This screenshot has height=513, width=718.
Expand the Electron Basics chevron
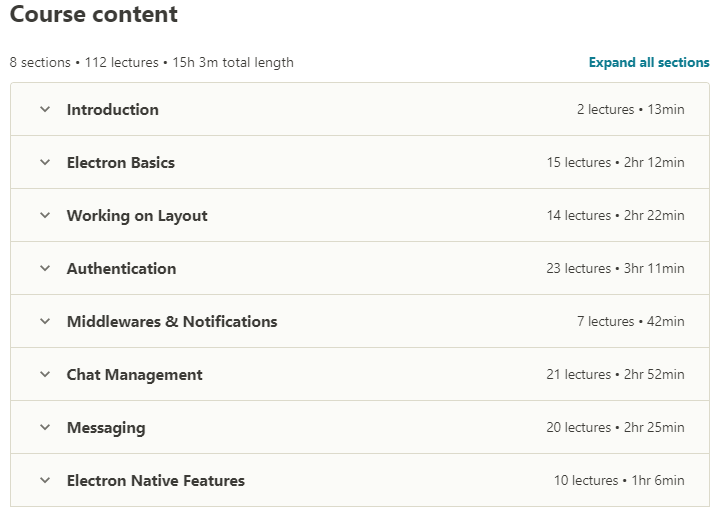[45, 162]
